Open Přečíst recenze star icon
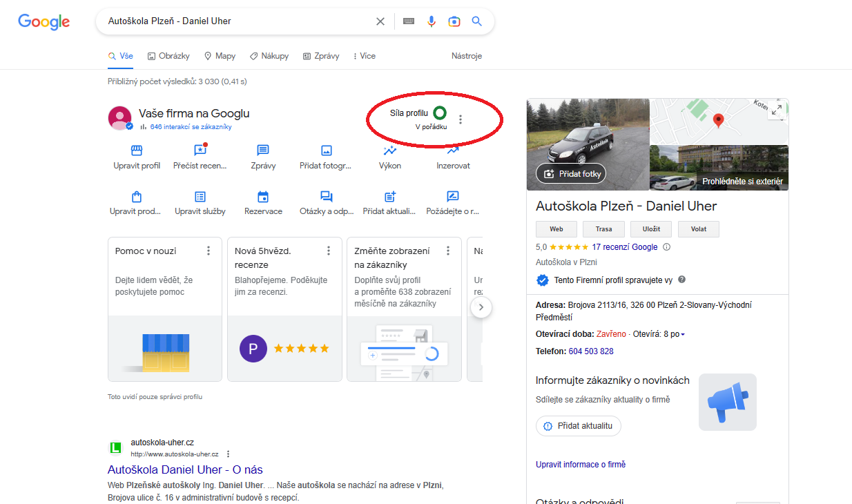The image size is (852, 504). 200,150
